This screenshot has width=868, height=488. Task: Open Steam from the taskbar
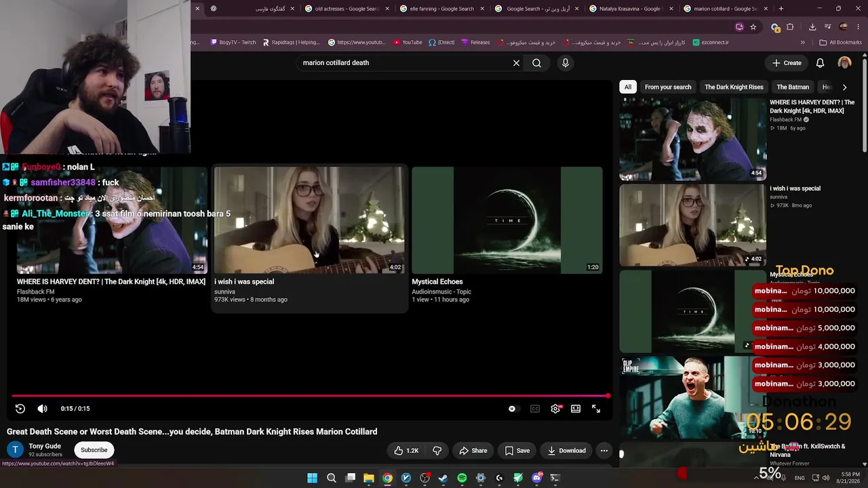pos(443,478)
